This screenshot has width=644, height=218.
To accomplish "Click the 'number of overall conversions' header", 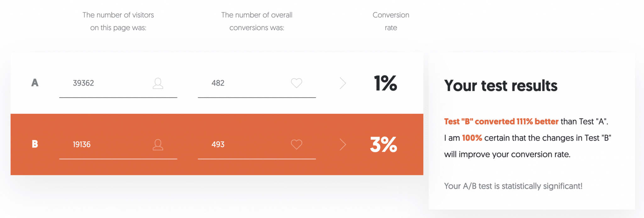I will click(257, 21).
